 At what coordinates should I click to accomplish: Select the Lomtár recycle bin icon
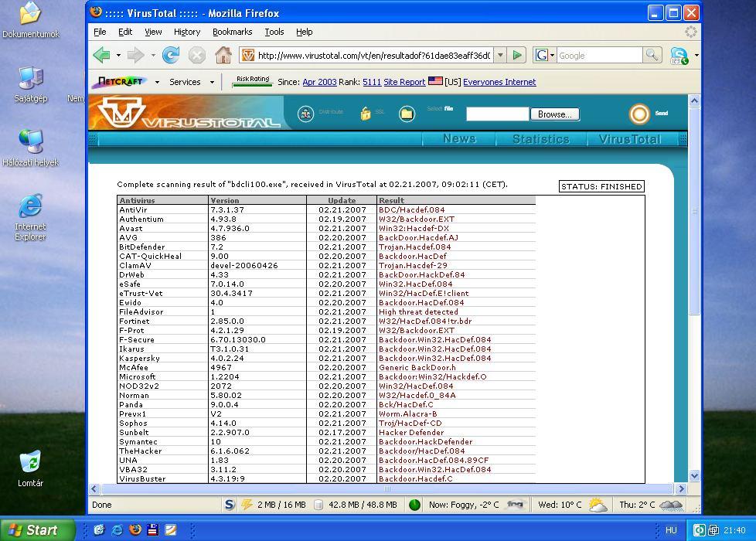point(30,468)
